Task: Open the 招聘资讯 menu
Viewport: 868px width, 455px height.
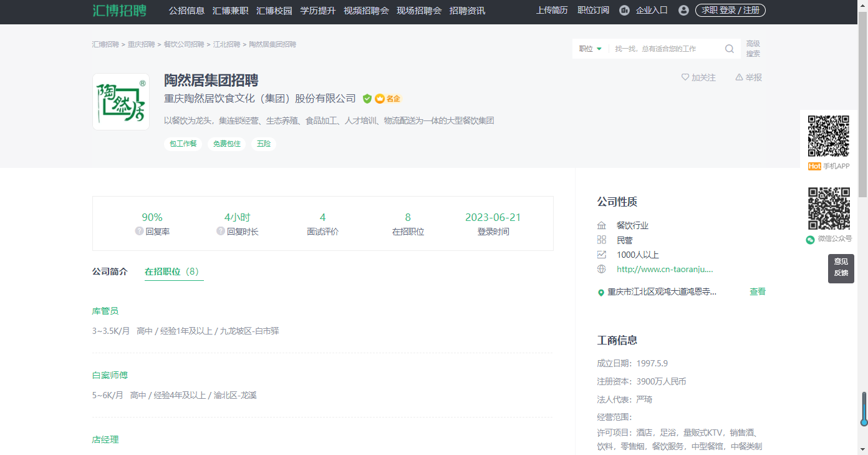Action: pyautogui.click(x=467, y=11)
